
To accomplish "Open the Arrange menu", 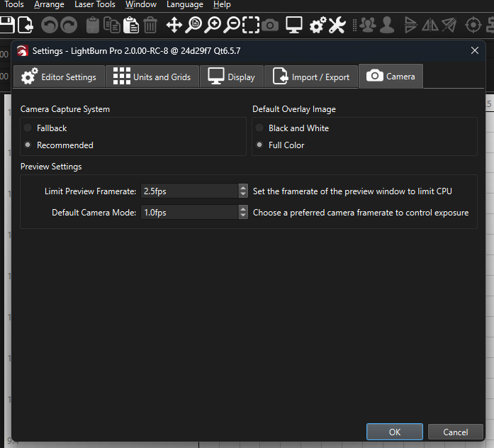I will (49, 4).
